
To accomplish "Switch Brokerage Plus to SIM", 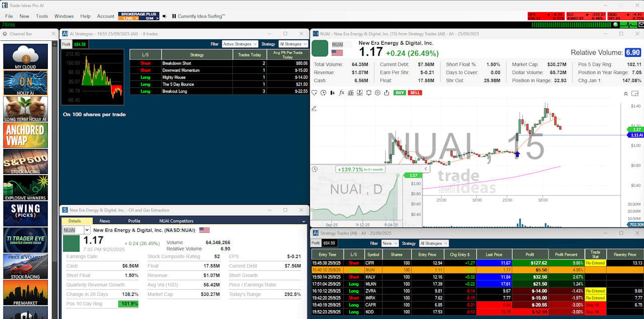I will pyautogui.click(x=149, y=18).
